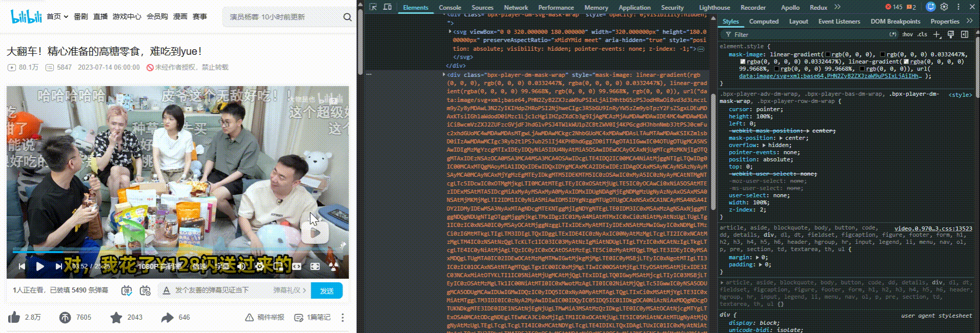Screen dimensions: 980x333
Task: Open the Performance tab
Action: tap(556, 7)
